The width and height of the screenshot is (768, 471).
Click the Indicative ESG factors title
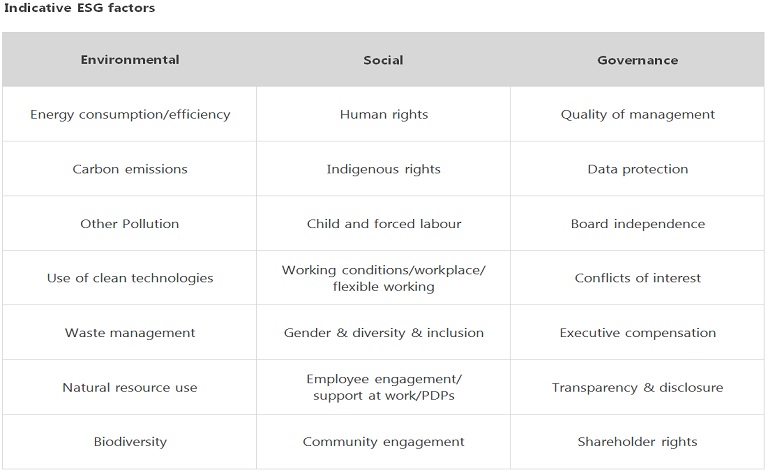[x=79, y=8]
